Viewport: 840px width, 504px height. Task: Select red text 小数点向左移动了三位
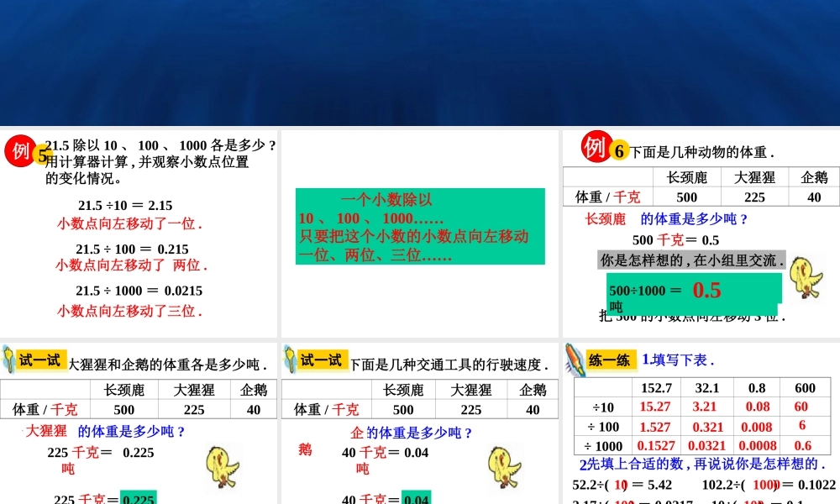click(129, 311)
